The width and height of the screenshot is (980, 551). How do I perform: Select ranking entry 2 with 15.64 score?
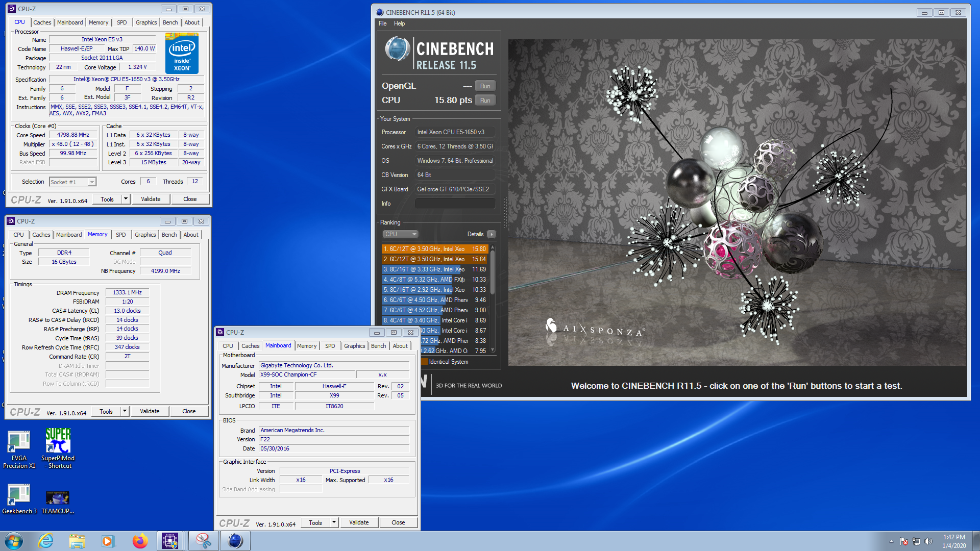(x=435, y=259)
